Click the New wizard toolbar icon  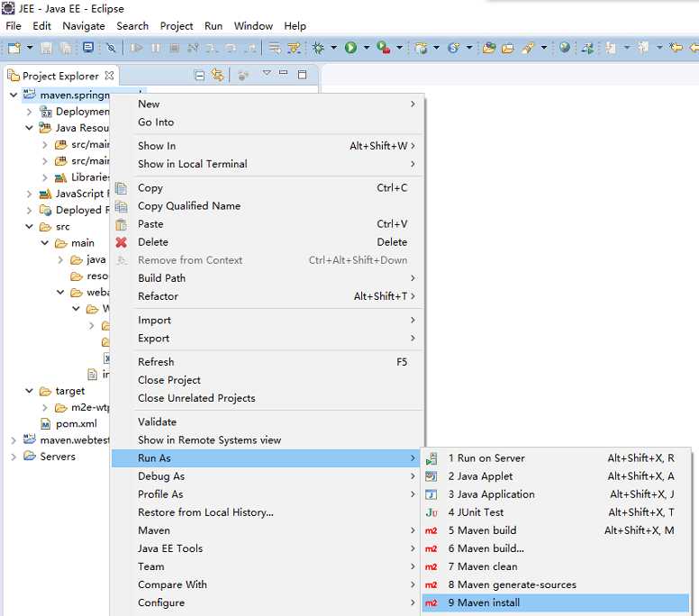tap(14, 48)
